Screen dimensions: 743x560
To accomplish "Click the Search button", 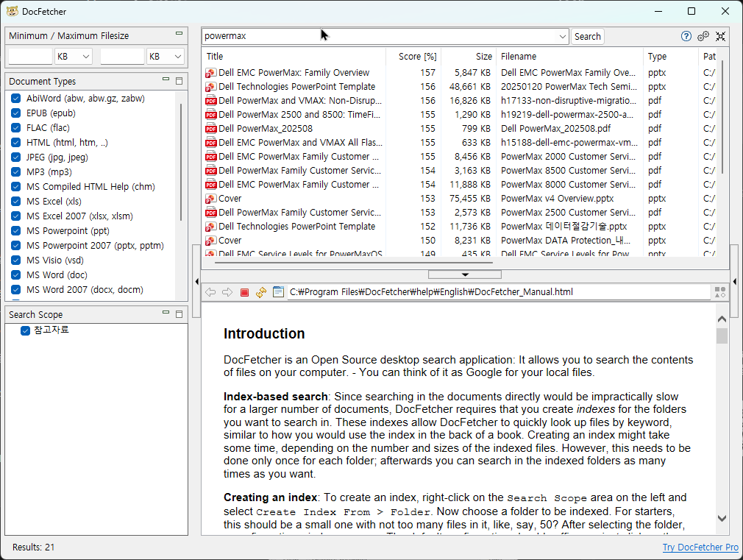I will [x=587, y=37].
